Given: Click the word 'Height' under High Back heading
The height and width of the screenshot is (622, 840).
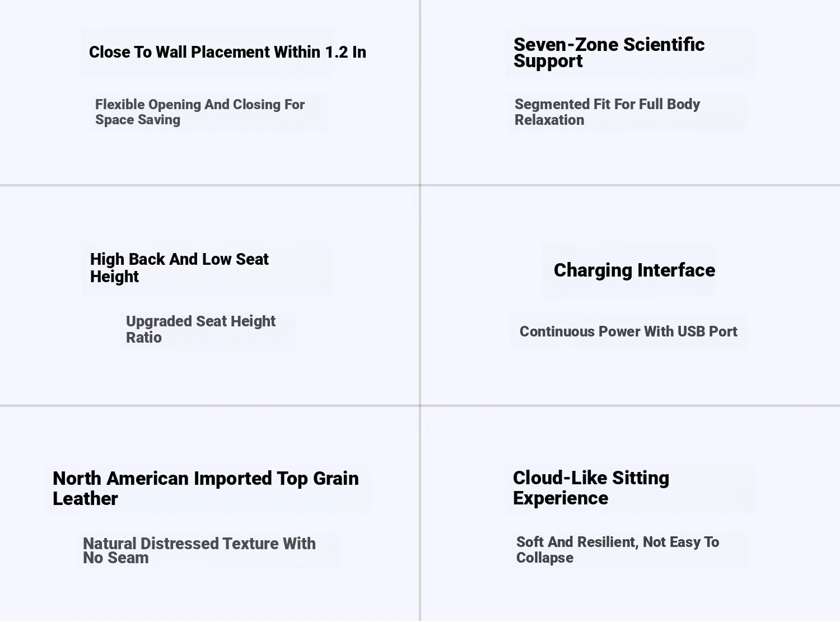Looking at the screenshot, I should (114, 277).
